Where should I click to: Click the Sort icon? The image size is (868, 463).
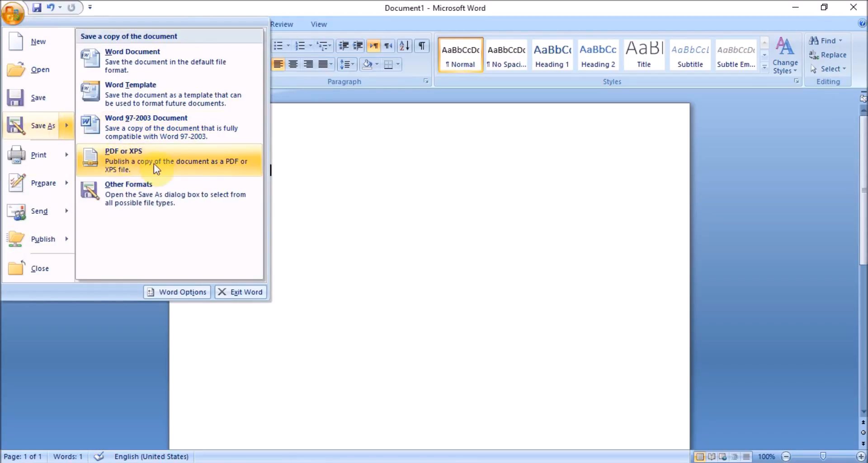point(405,46)
